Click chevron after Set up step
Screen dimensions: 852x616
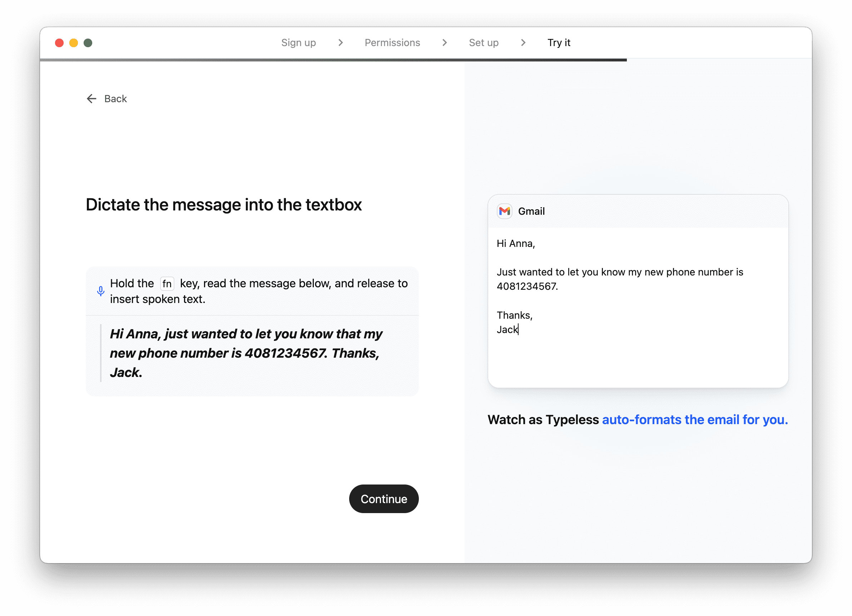523,43
